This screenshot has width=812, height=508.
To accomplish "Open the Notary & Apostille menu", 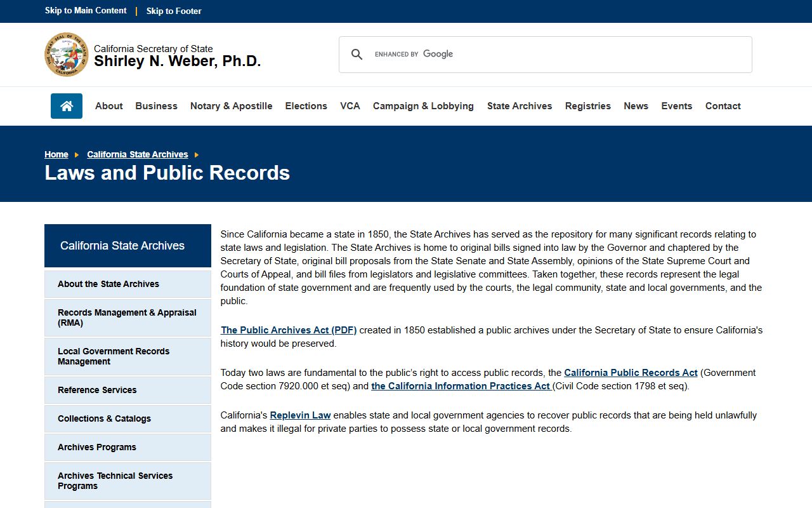I will click(232, 106).
